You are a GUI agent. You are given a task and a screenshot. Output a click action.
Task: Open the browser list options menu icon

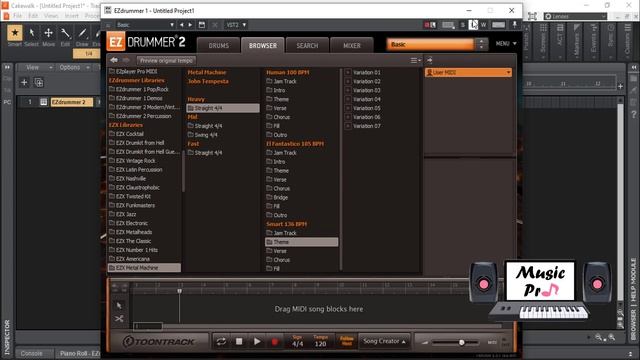[416, 60]
